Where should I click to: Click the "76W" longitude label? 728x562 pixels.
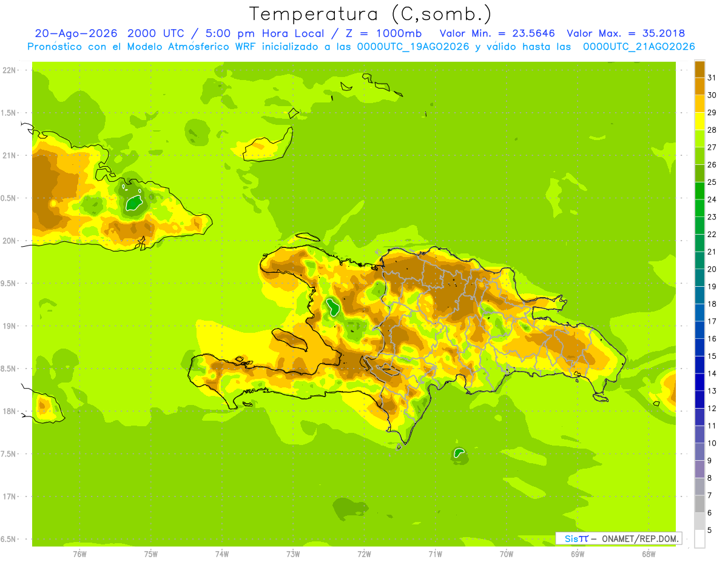click(79, 554)
